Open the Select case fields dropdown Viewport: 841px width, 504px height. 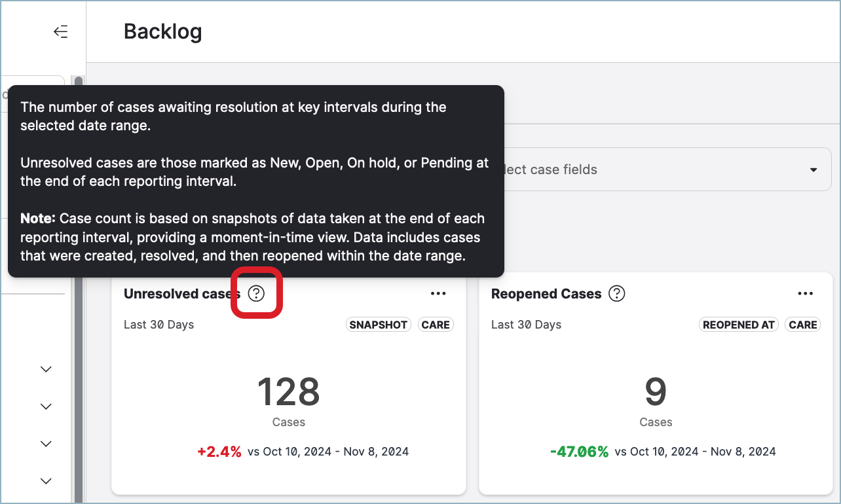[815, 169]
